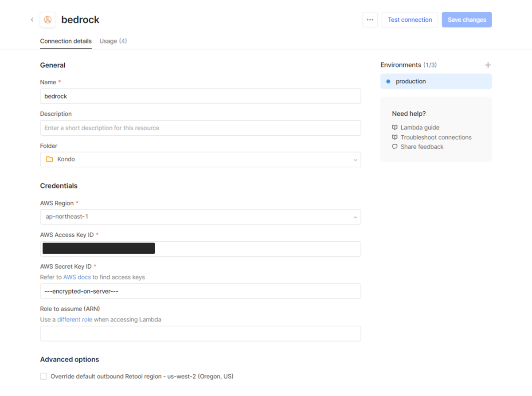Click the Advanced options heading
Image resolution: width=532 pixels, height=396 pixels.
(70, 360)
